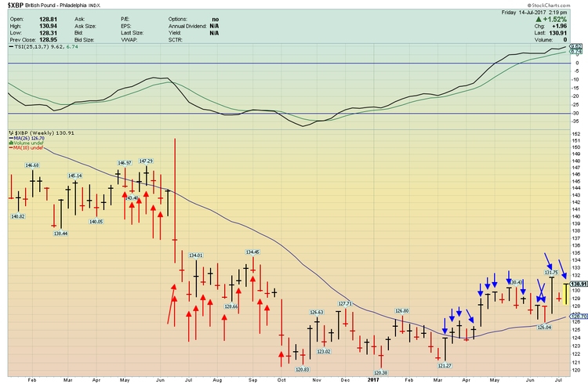Click the 126.70 moving-average tag on price axis
588x384 pixels.
coord(579,317)
